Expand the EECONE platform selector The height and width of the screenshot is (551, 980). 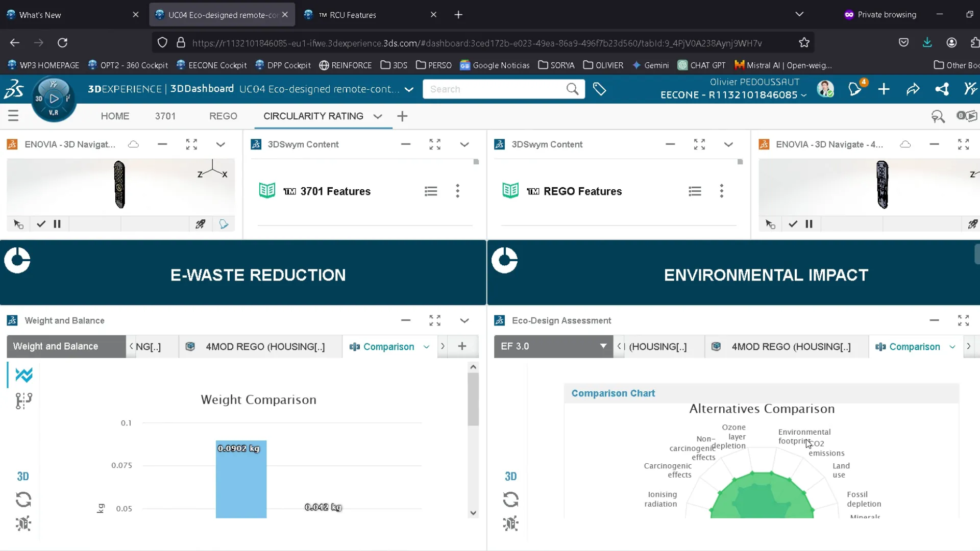(x=804, y=95)
